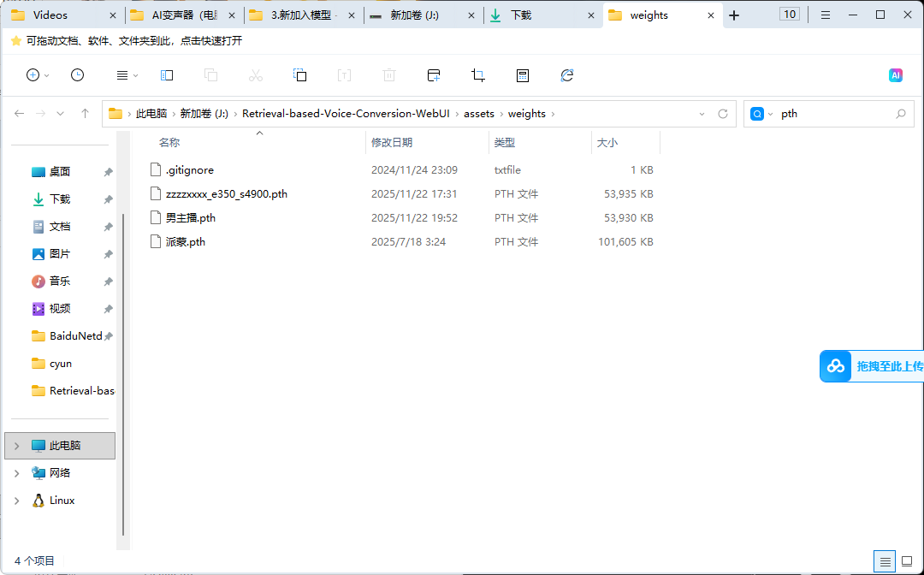
Task: Click assets in the breadcrumb
Action: 479,114
